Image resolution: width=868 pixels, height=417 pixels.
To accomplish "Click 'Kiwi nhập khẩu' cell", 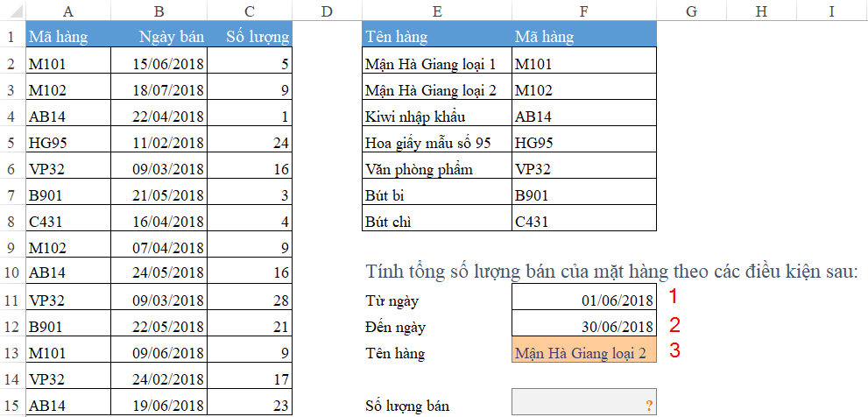I will click(437, 113).
